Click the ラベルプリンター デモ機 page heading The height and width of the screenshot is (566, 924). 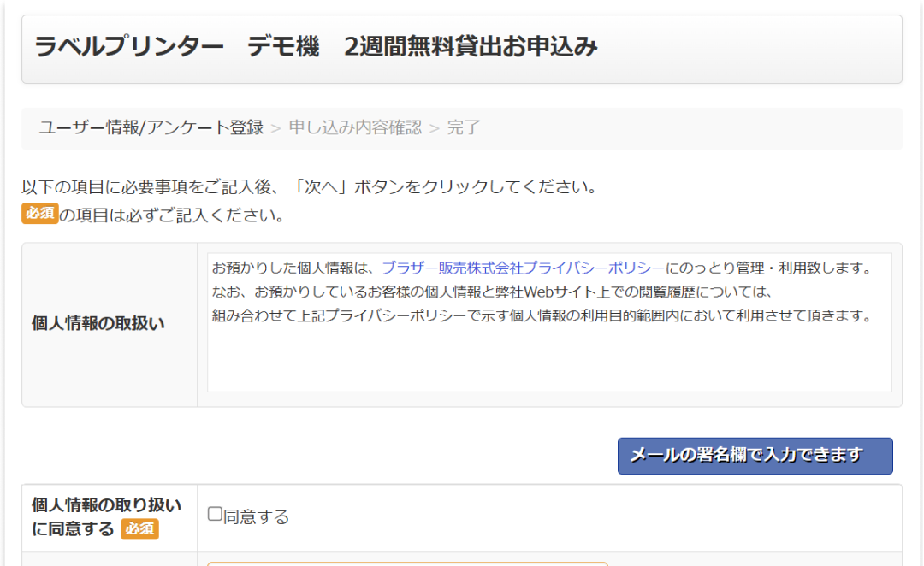[x=316, y=47]
